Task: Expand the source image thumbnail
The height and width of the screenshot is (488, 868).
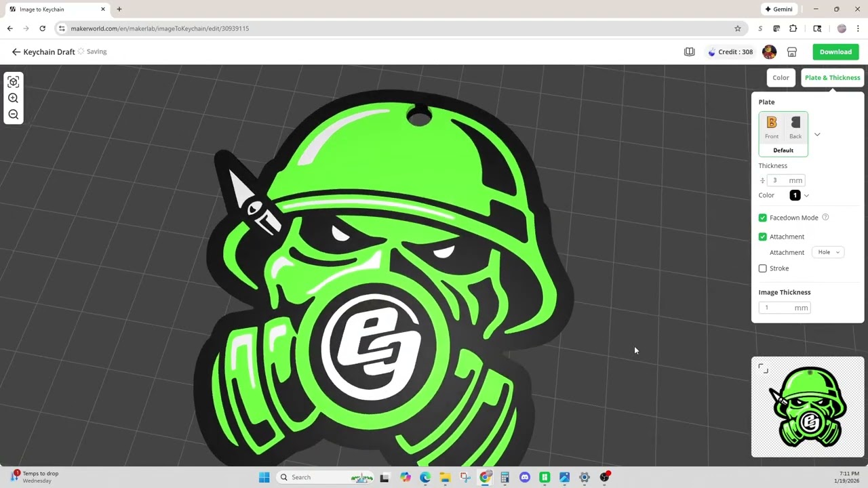Action: tap(763, 368)
